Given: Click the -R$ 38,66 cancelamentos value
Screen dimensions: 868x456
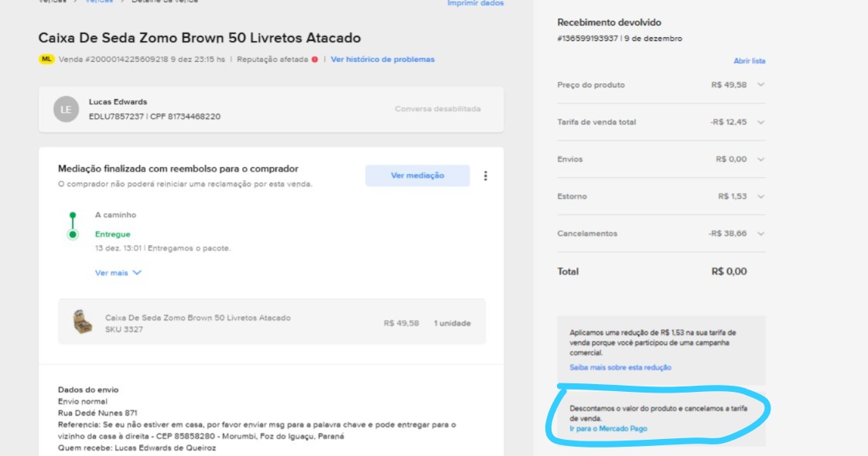Looking at the screenshot, I should [x=727, y=233].
